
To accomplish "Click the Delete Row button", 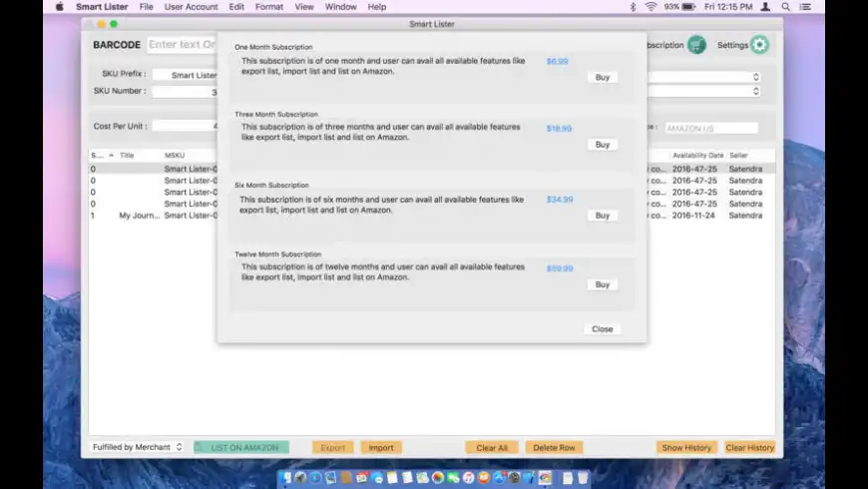I will pyautogui.click(x=554, y=447).
